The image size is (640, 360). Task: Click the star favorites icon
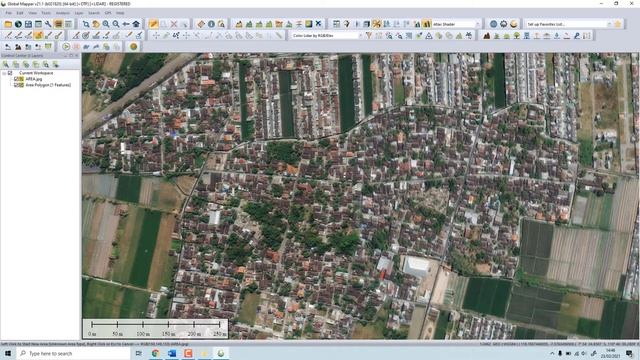[x=618, y=24]
